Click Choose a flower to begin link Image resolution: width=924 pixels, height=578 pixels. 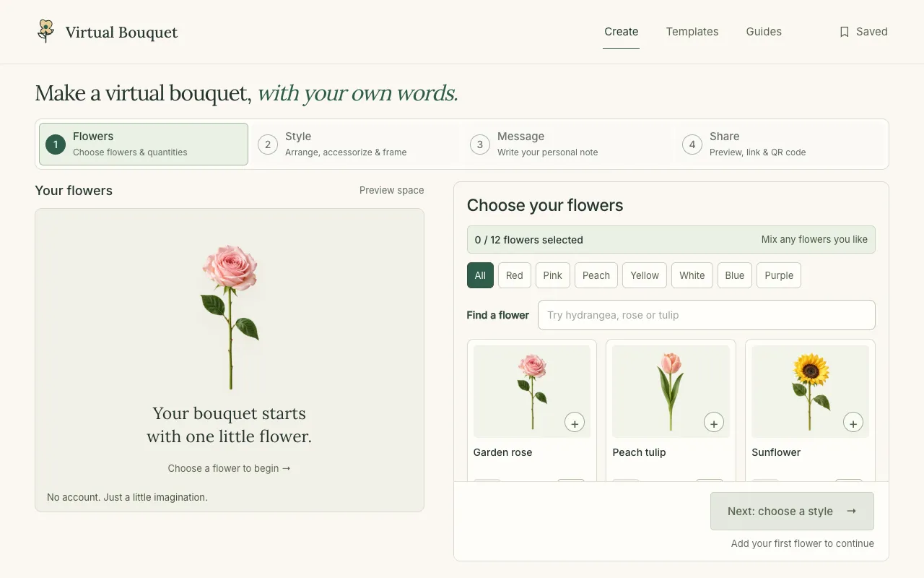[230, 468]
